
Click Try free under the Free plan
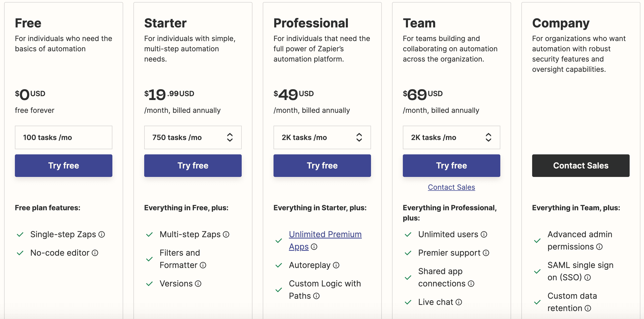coord(64,166)
